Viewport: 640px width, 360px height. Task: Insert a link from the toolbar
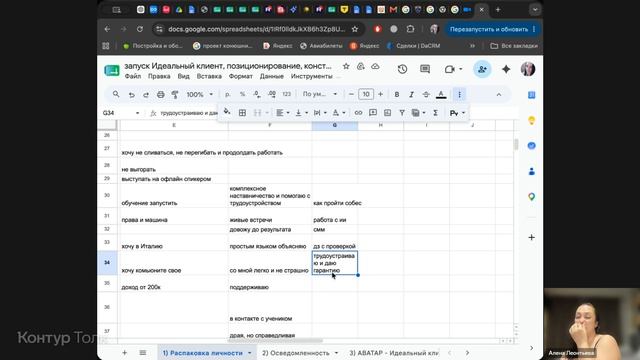coord(358,113)
